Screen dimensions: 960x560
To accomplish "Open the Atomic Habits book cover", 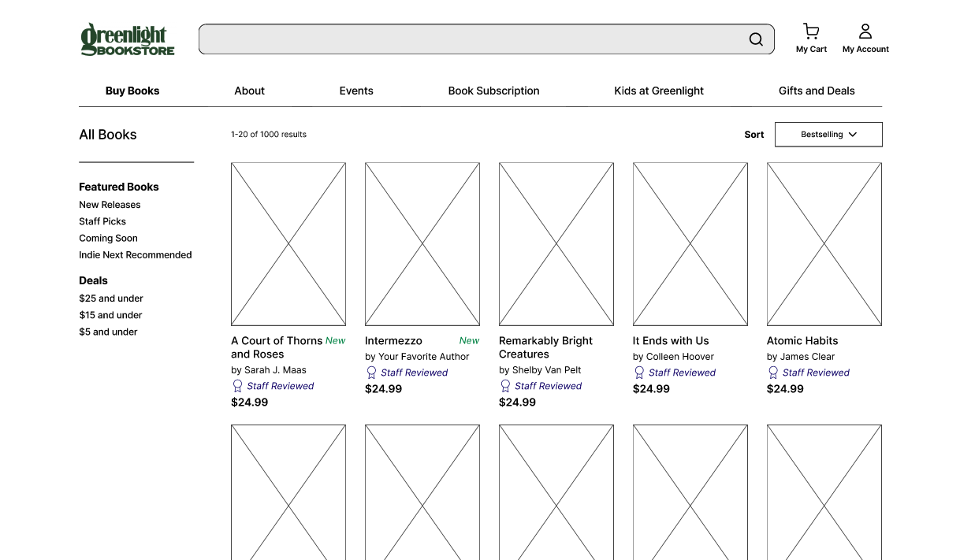I will point(824,244).
